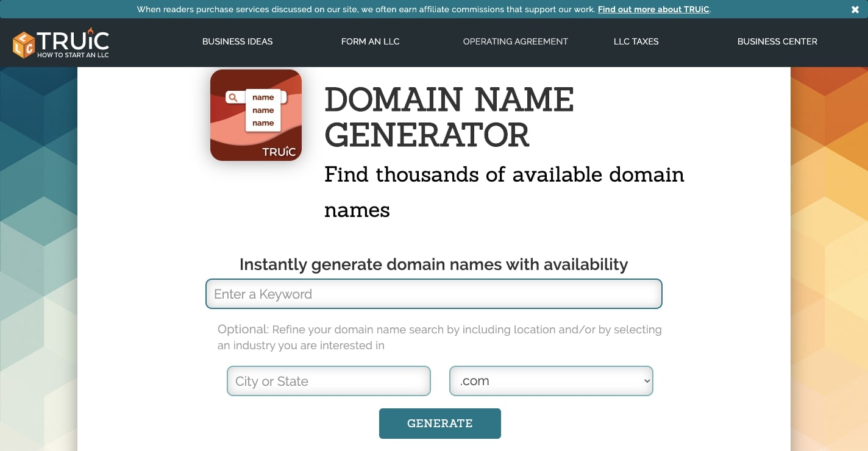Screen dimensions: 868x451
Task: Navigate to Business Center
Action: [x=777, y=41]
